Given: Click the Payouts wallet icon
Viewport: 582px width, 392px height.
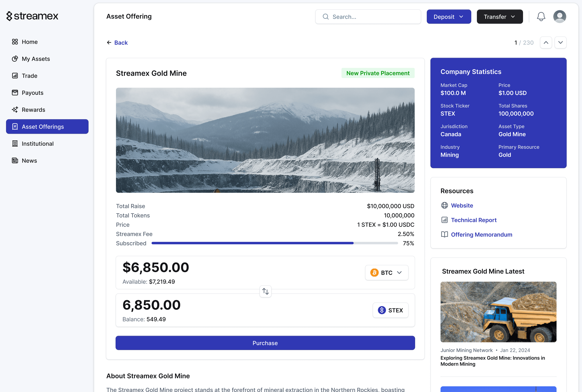Looking at the screenshot, I should [15, 93].
